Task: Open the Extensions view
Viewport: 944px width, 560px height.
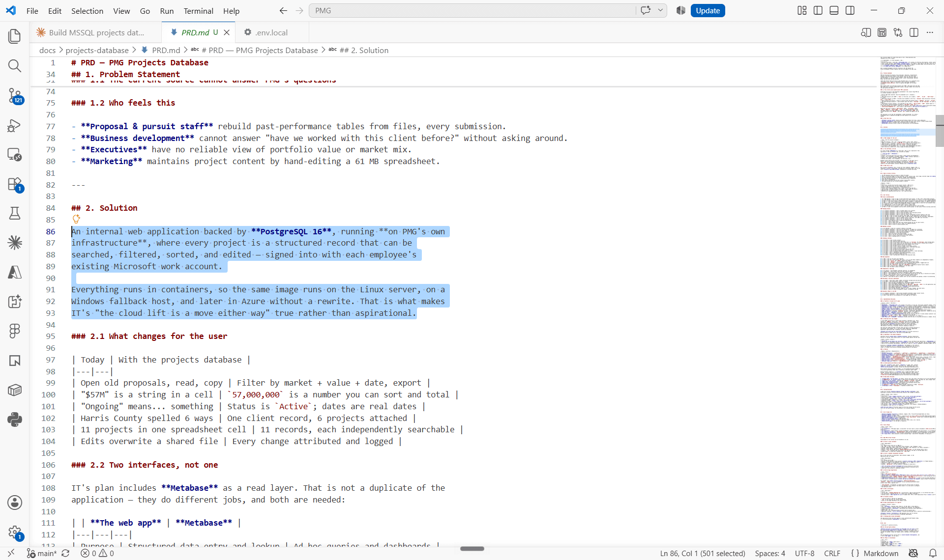Action: click(x=15, y=184)
